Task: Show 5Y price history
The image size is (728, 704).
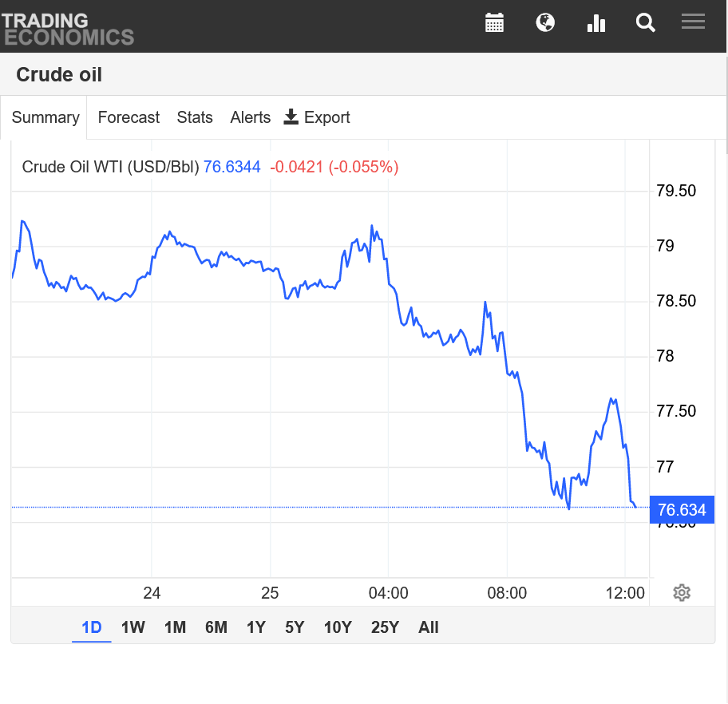Action: (x=295, y=627)
